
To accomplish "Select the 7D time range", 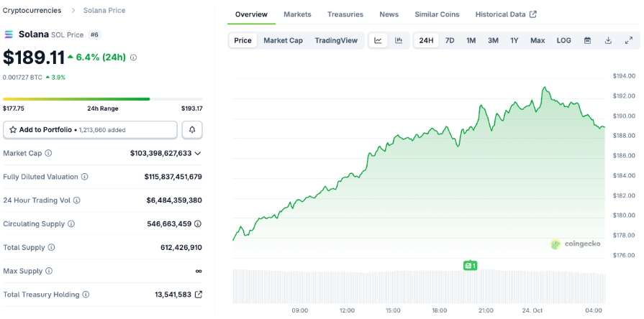I will coord(450,40).
